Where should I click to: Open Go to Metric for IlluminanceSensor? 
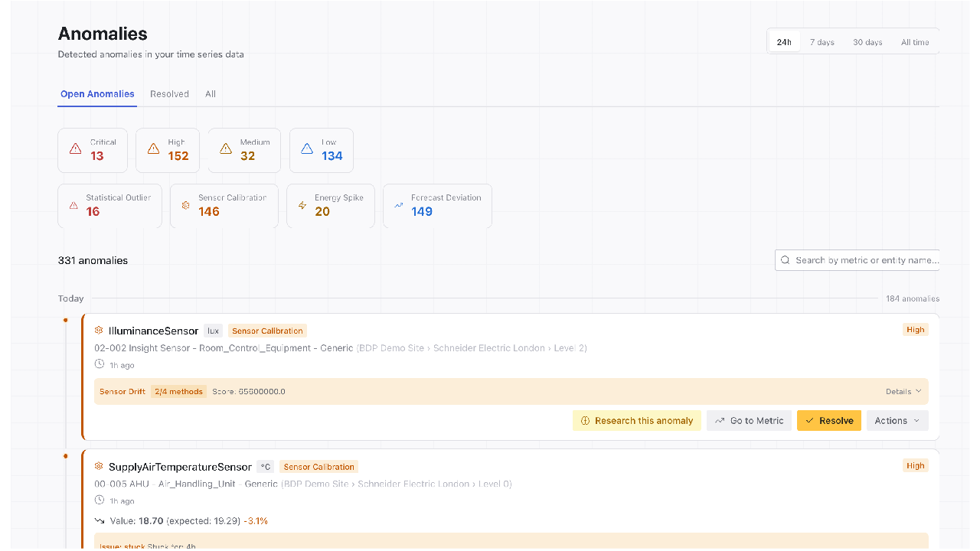pyautogui.click(x=749, y=420)
